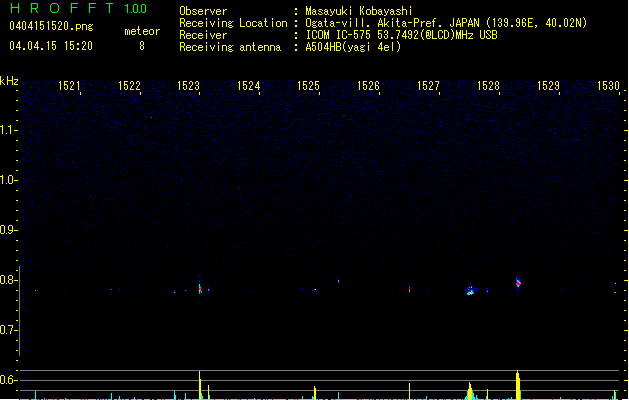
Task: Click the Receiving antenna field label
Action: click(230, 47)
